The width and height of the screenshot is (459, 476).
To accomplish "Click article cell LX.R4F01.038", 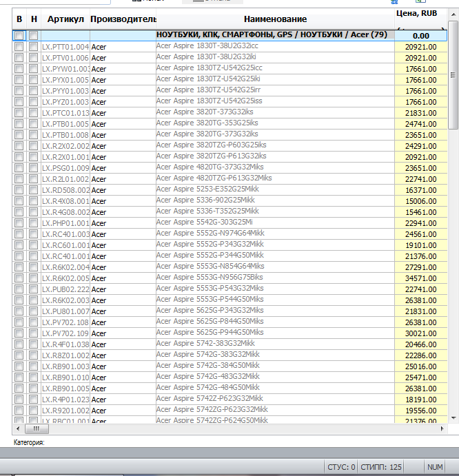I will 65,344.
